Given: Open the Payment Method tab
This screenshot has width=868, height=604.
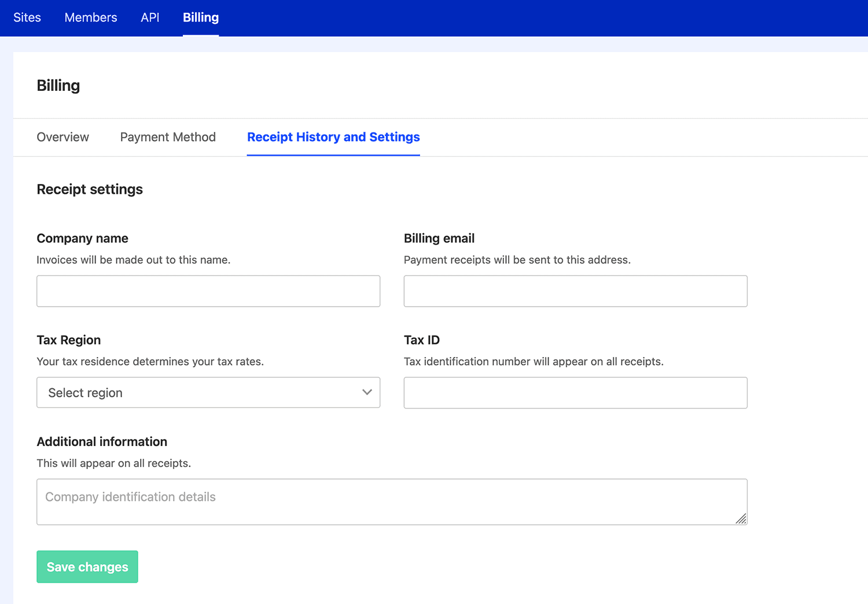Looking at the screenshot, I should [168, 137].
